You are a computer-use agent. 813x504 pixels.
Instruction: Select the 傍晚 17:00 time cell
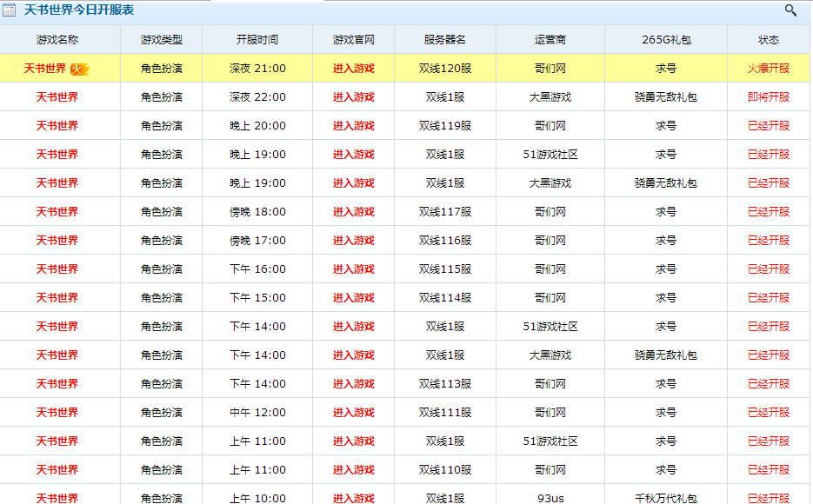tap(257, 241)
